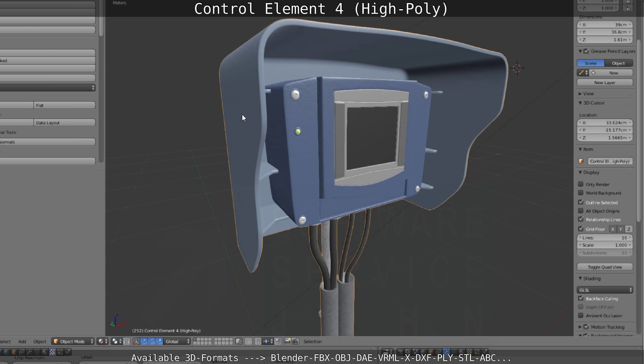Select the first layer in left layer grid
The image size is (644, 364).
(x=195, y=339)
